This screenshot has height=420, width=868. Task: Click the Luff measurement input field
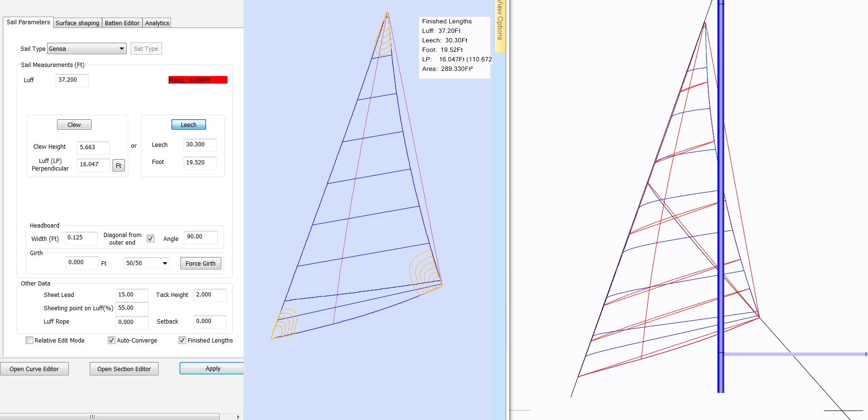[72, 80]
